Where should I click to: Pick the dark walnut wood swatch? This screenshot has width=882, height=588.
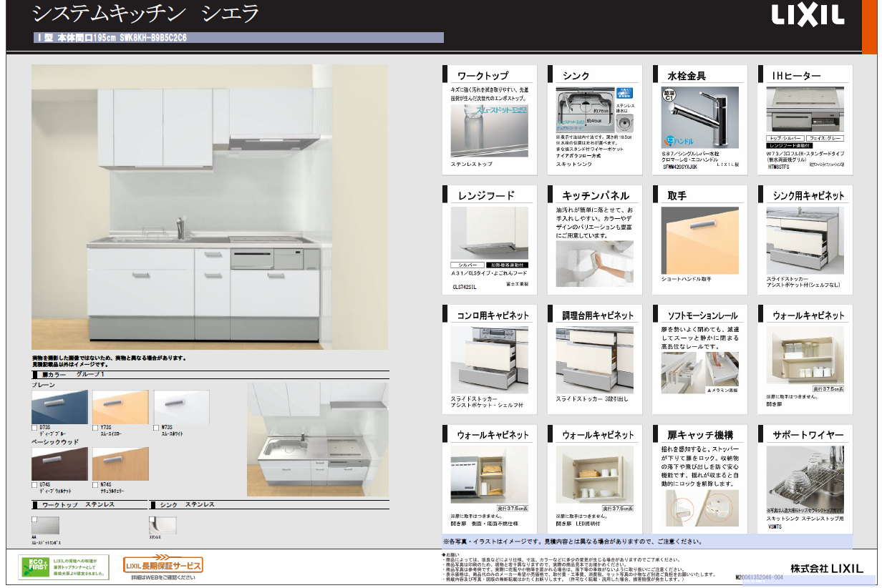pyautogui.click(x=60, y=464)
